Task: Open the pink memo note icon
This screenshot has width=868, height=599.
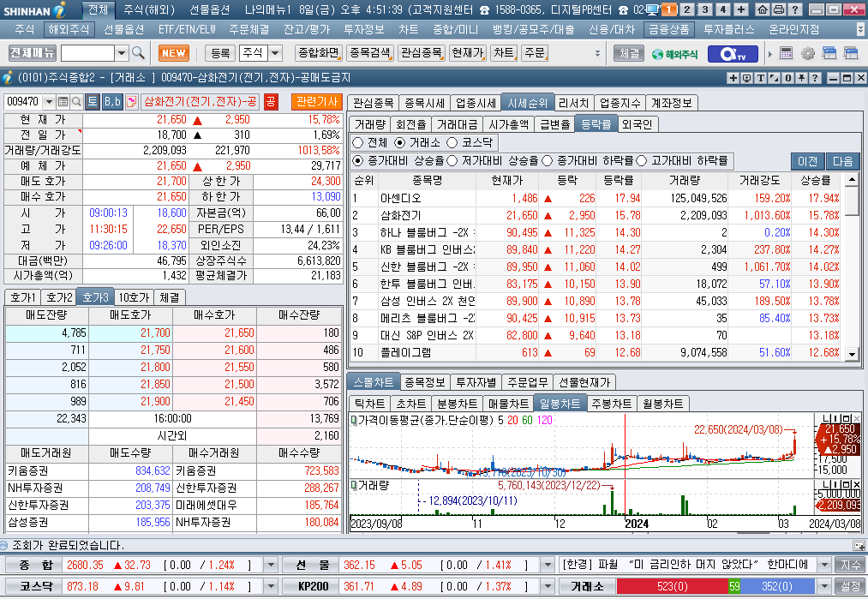Action: tap(132, 101)
